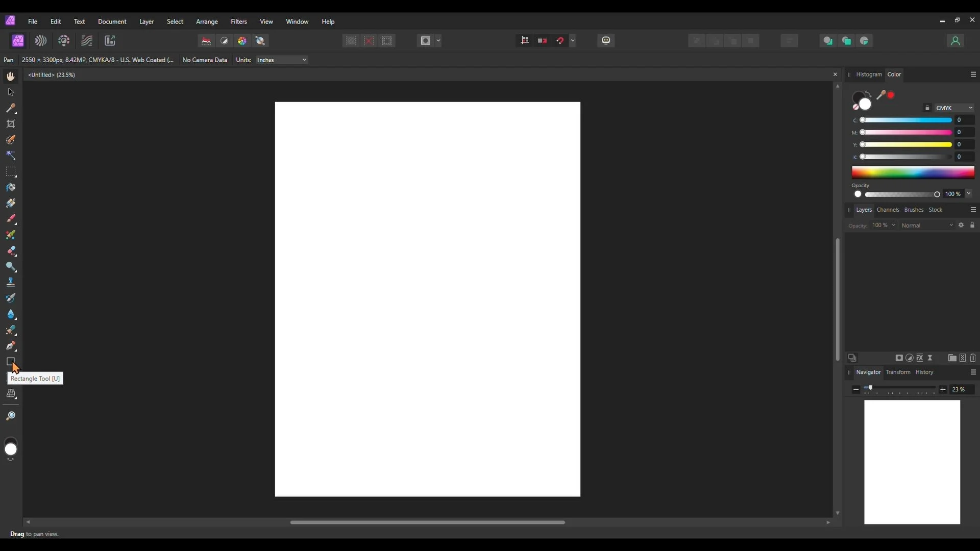Switch to the Channels tab
Screen dimensions: 980x551
(x=888, y=210)
